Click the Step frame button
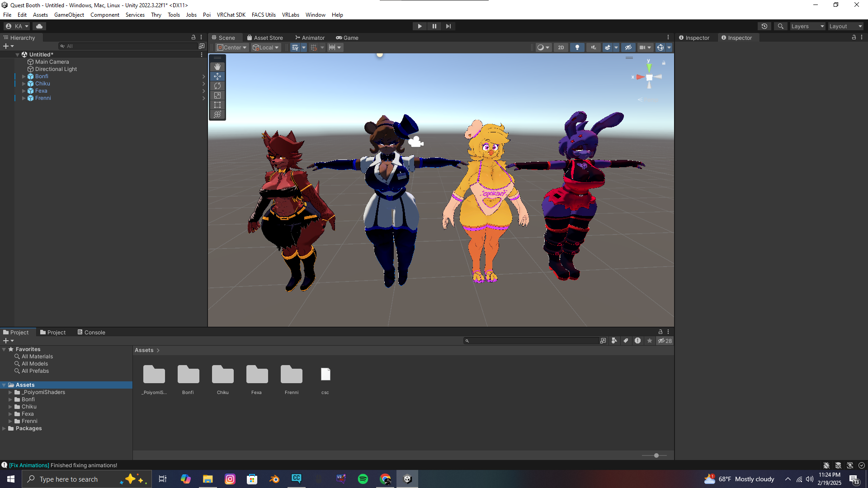This screenshot has width=868, height=488. click(x=448, y=26)
